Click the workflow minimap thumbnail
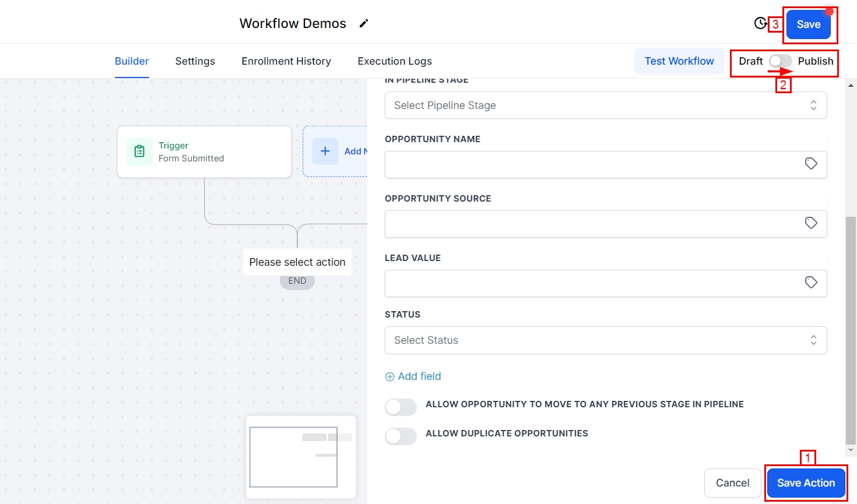Screen dimensions: 857x504 pyautogui.click(x=300, y=457)
